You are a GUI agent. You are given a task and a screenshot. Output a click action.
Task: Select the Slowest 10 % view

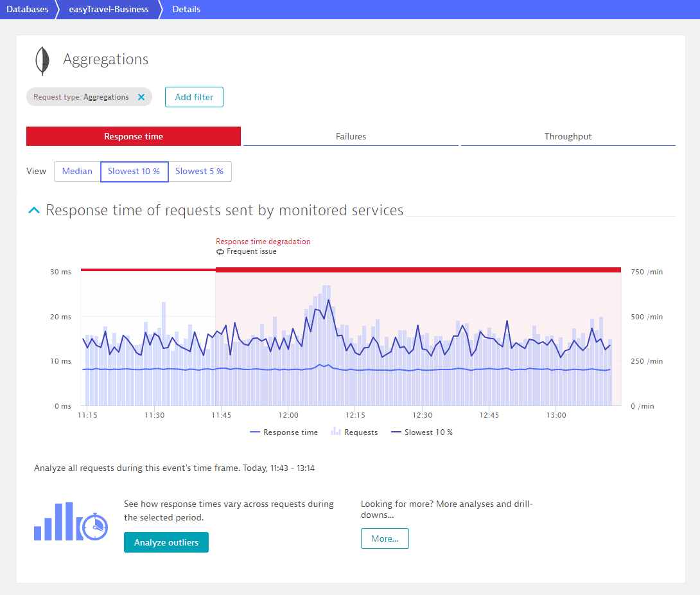[134, 172]
